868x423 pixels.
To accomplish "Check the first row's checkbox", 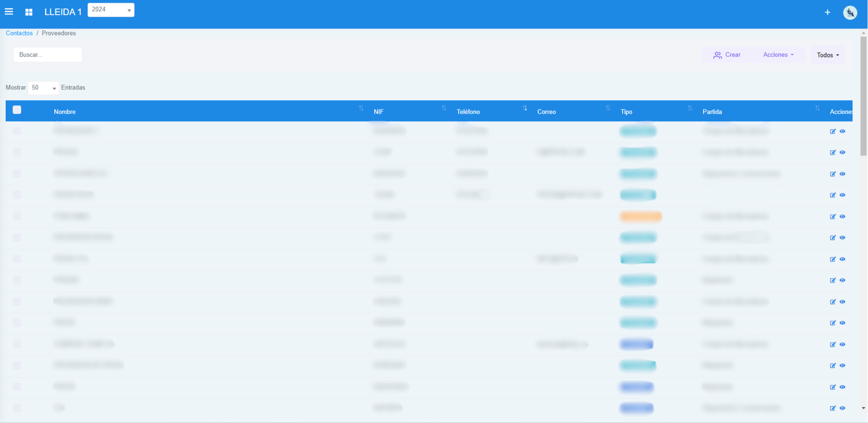I will (x=17, y=131).
